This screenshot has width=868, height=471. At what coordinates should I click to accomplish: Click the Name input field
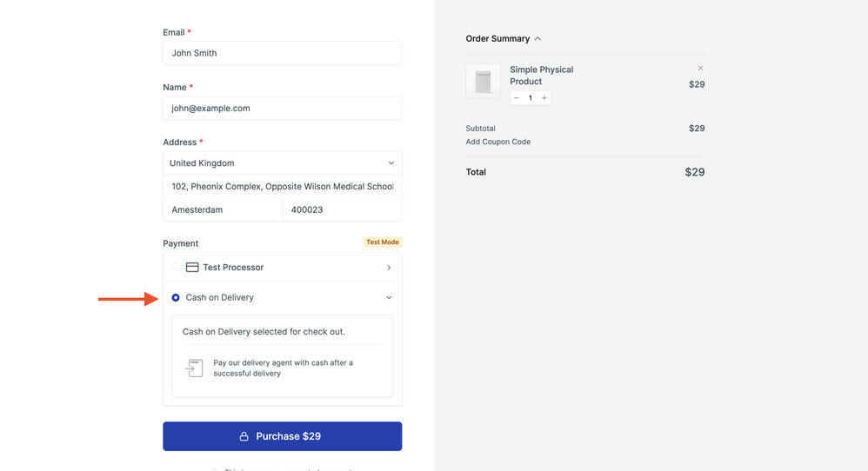click(x=282, y=109)
